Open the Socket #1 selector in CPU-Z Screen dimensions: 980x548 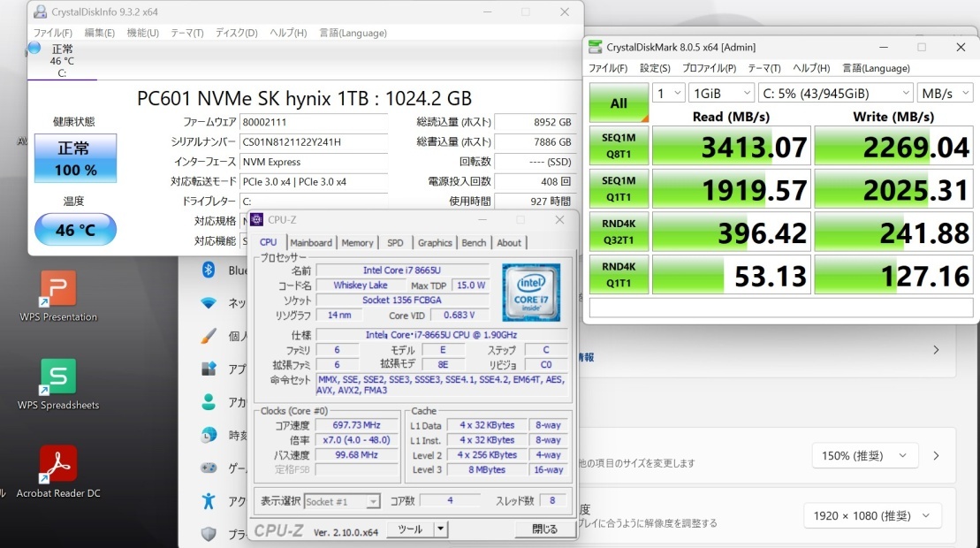click(342, 501)
